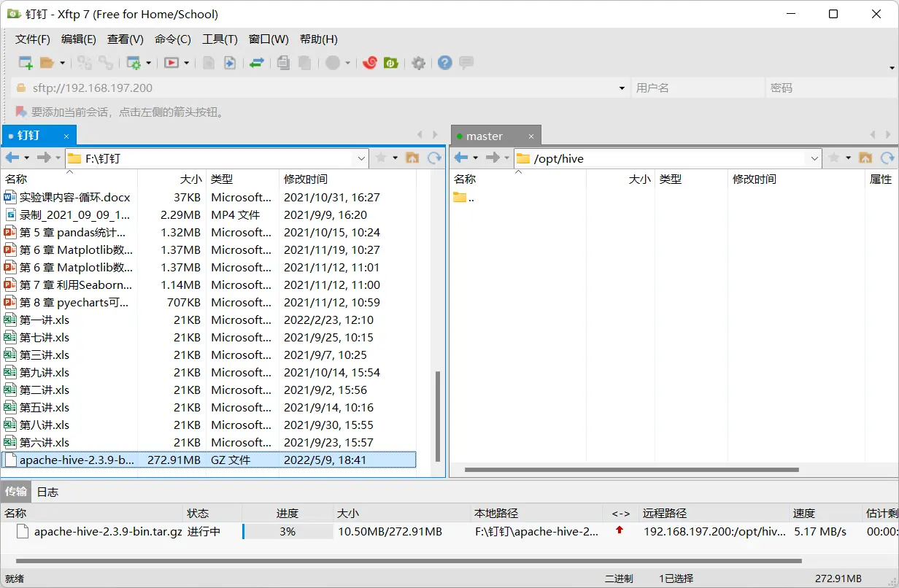Click the red bookmark arrow to add session
Screen dimensions: 899x588
20,112
